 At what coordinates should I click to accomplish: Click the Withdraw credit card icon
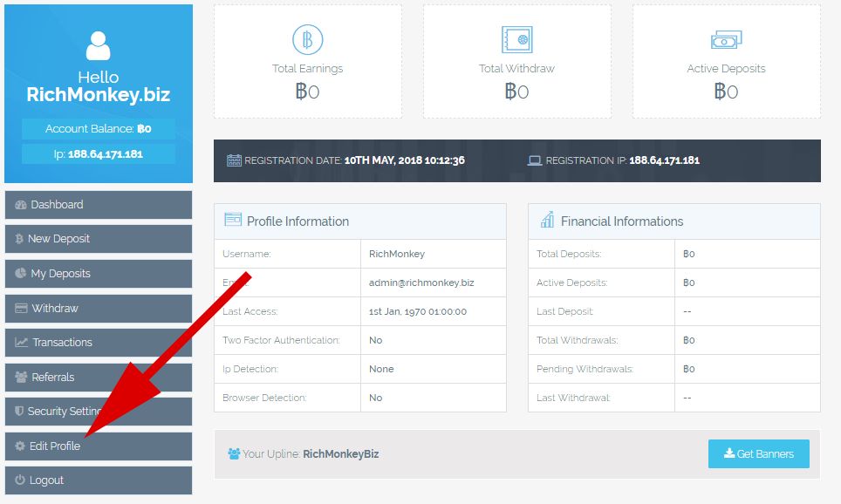pos(21,309)
